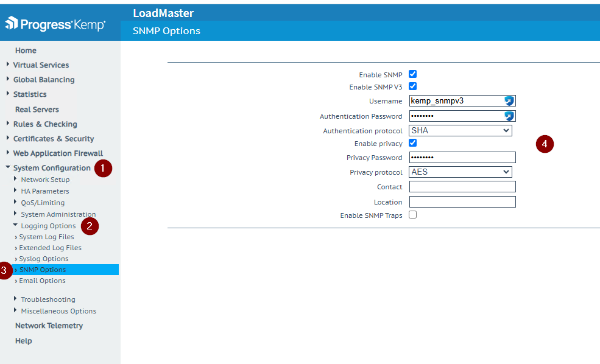Open Network Telemetry menu item
This screenshot has height=364, width=600.
(49, 326)
